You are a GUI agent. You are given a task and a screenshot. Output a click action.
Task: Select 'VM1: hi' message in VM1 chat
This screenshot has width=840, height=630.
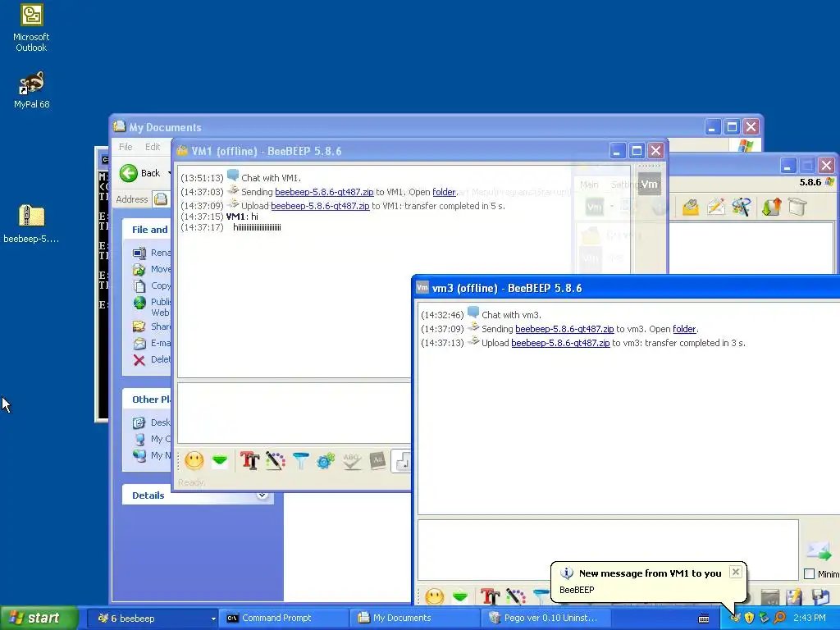coord(242,217)
